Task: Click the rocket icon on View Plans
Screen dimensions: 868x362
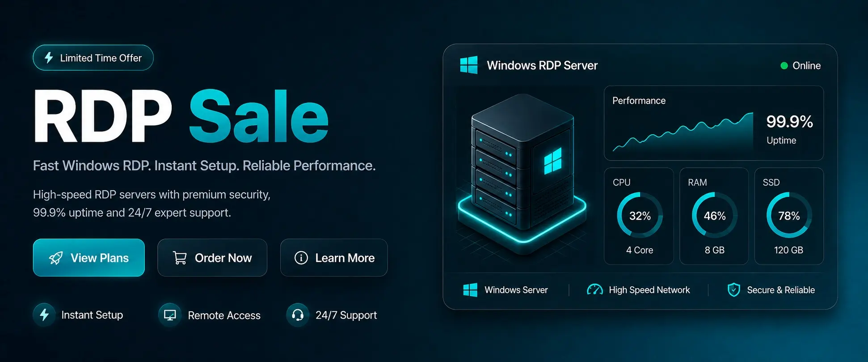Action: click(x=56, y=258)
